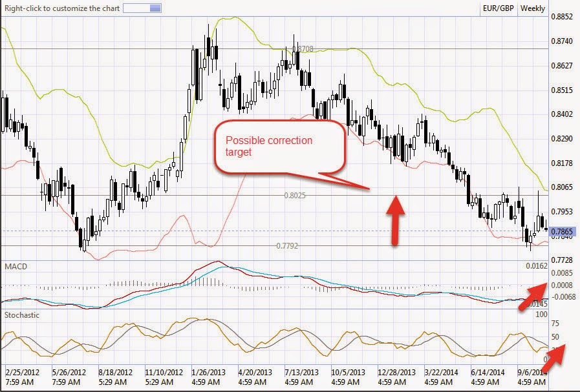This screenshot has height=392, width=580.
Task: Click the 0.8402 price axis value
Action: [562, 114]
